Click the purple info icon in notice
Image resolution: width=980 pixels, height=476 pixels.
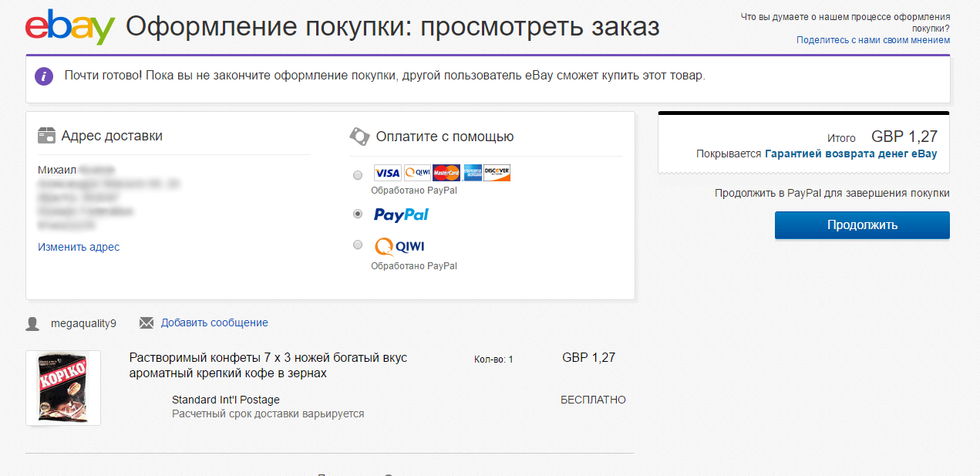coord(45,76)
